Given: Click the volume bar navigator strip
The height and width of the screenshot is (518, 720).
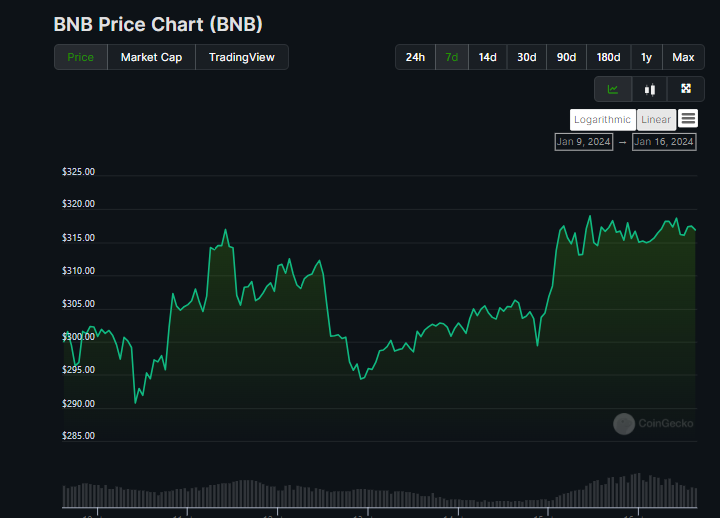Looking at the screenshot, I should (x=380, y=490).
